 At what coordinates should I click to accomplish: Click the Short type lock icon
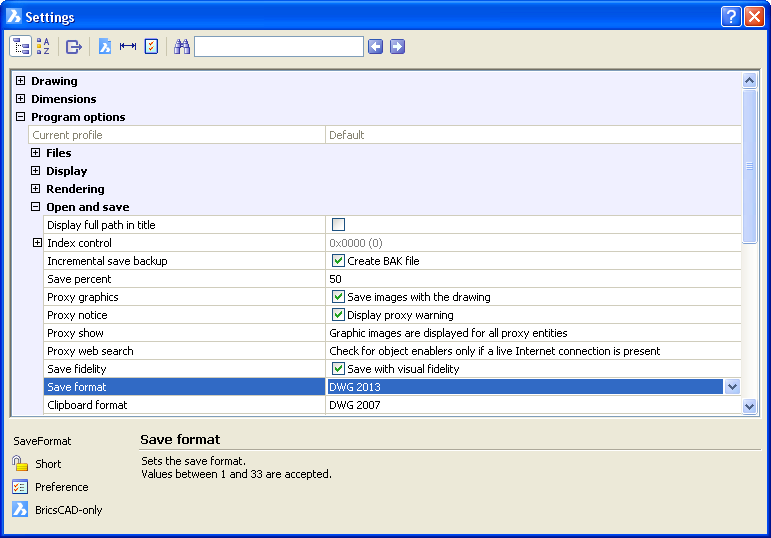click(x=20, y=463)
